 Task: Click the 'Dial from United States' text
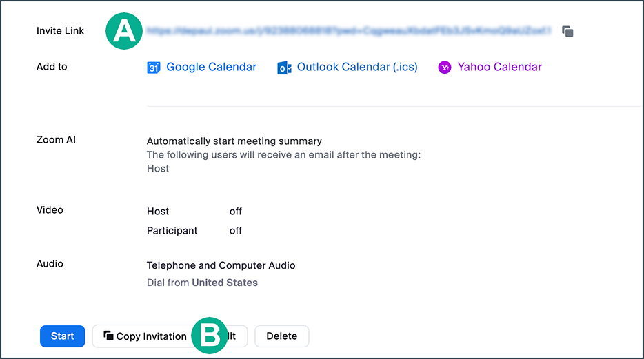pyautogui.click(x=202, y=283)
